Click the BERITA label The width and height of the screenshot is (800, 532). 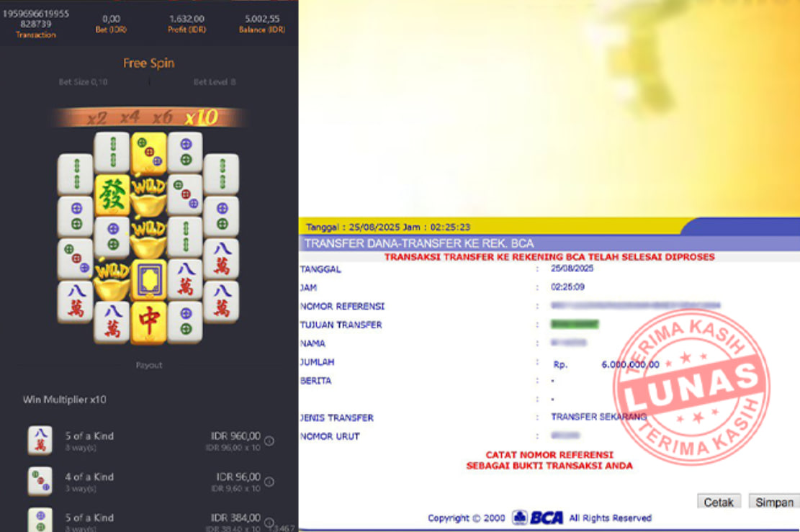coord(316,381)
